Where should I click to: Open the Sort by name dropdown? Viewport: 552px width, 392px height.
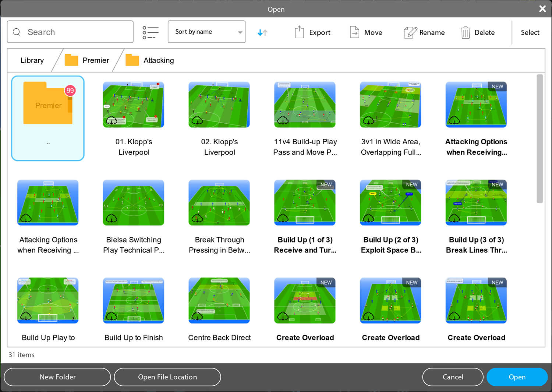click(206, 32)
